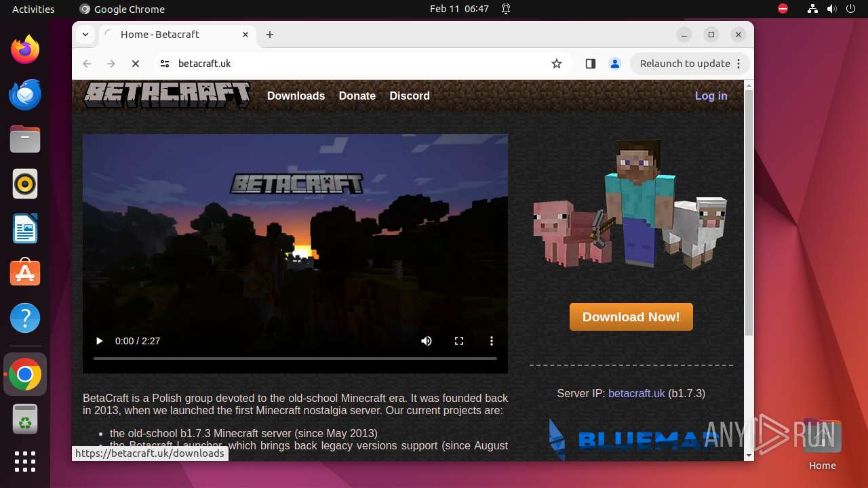Screen dimensions: 868x488
Task: Open Google Chrome app menu in top bar
Action: 122,9
